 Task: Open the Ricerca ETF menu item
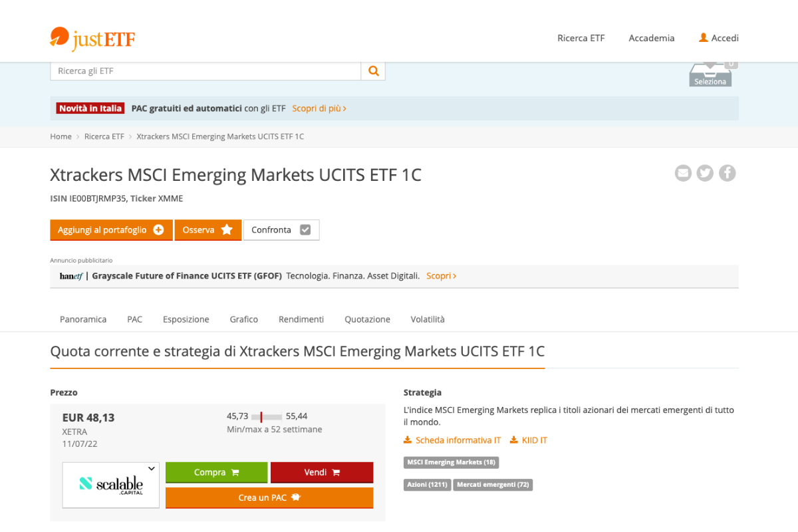(x=581, y=38)
